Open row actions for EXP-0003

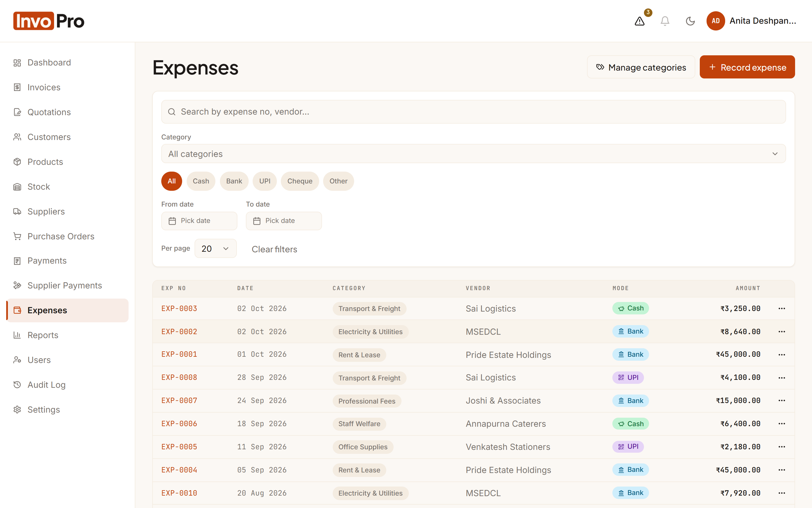pos(782,308)
